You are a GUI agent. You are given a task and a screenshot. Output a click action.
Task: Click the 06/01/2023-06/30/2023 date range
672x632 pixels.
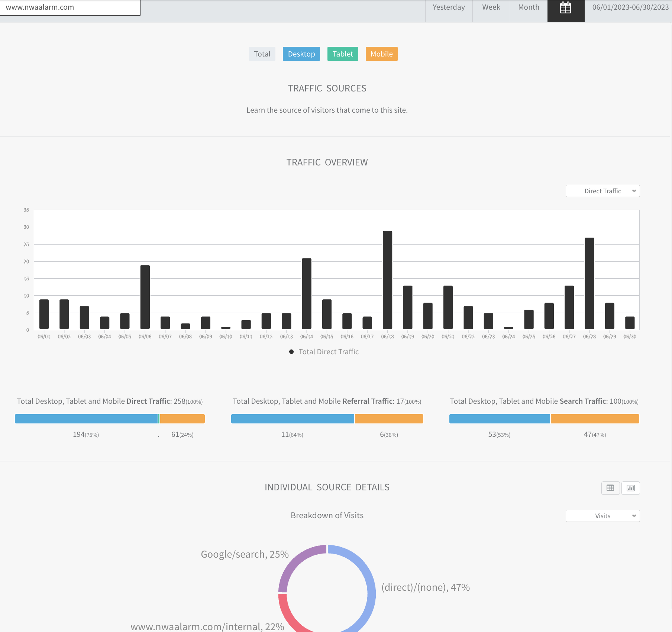pos(630,7)
